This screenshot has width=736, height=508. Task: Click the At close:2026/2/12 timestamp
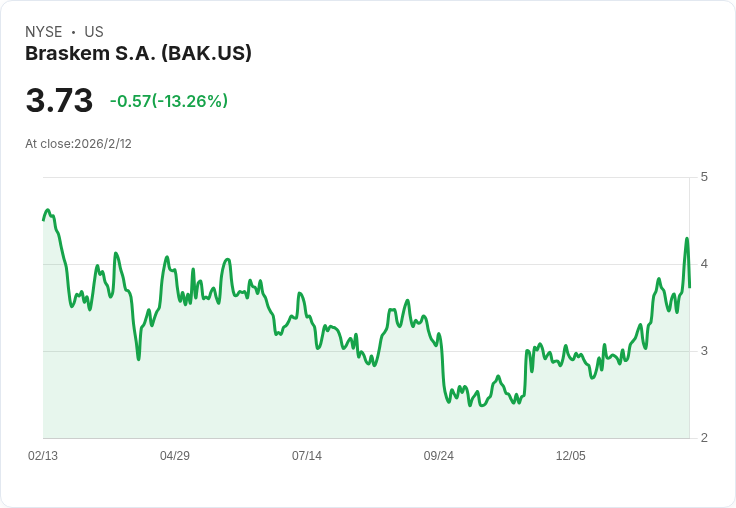78,143
